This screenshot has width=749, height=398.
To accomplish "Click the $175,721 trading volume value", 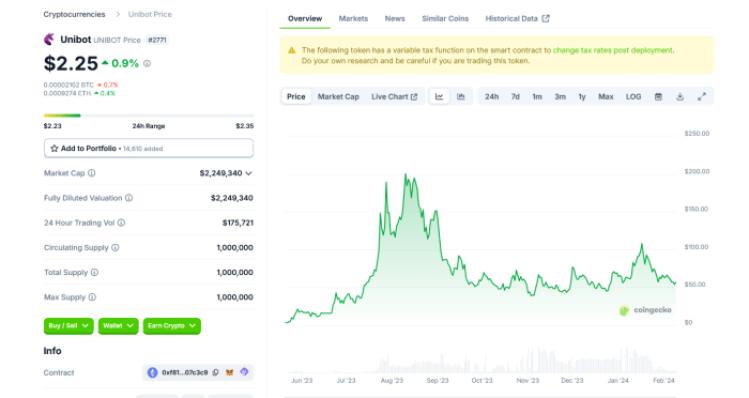I will 238,223.
